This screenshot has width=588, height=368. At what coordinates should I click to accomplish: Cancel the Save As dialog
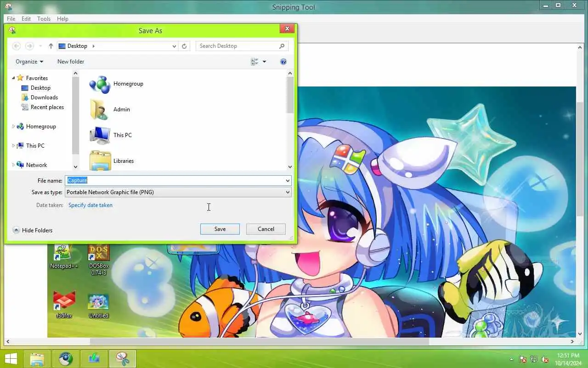(x=266, y=229)
